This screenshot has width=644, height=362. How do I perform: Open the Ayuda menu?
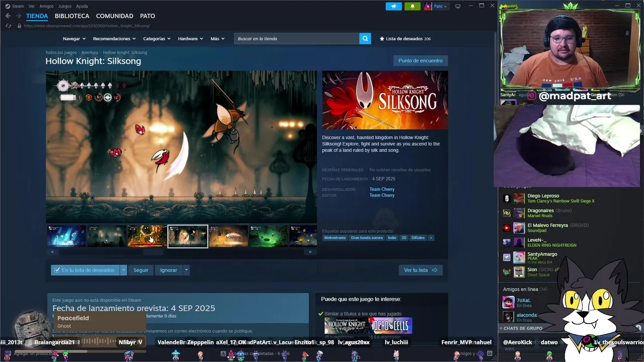point(82,6)
